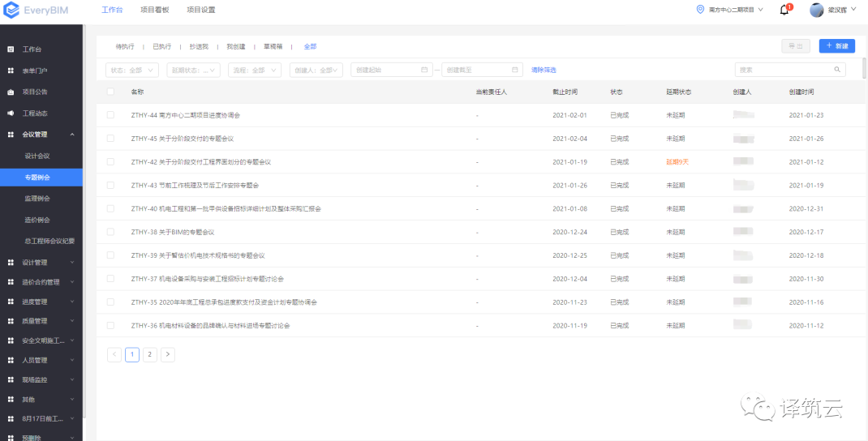
Task: Click the 8月17日前工 sidebar icon
Action: 11,419
